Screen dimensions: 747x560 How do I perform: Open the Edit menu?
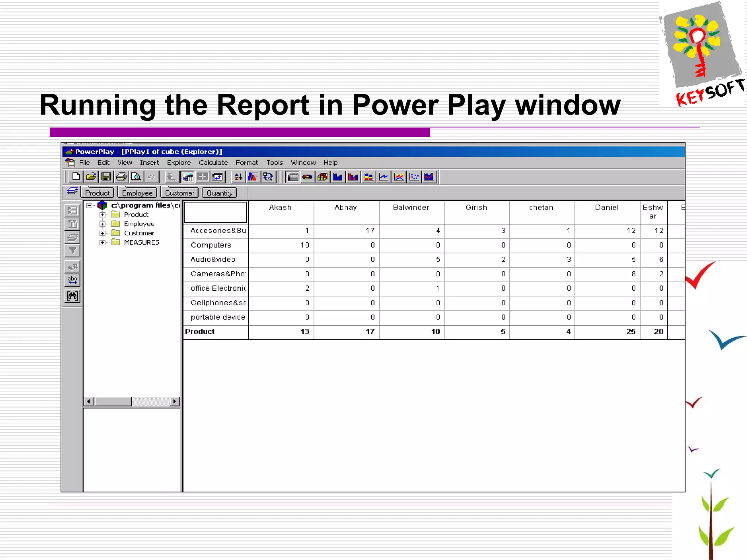pos(104,163)
